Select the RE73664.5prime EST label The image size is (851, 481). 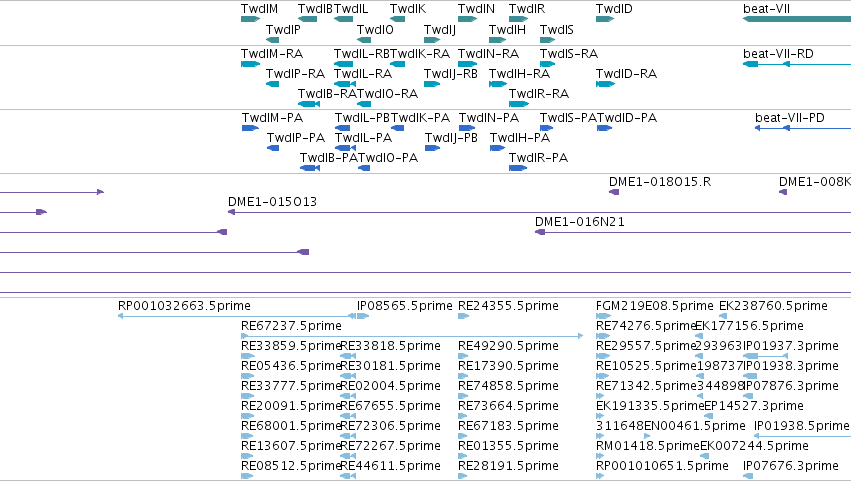[x=508, y=407]
